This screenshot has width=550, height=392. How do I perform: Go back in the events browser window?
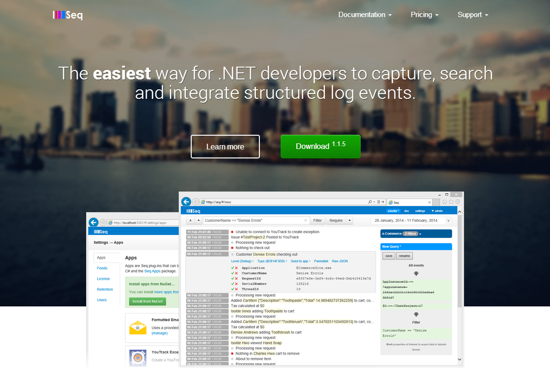pyautogui.click(x=186, y=202)
